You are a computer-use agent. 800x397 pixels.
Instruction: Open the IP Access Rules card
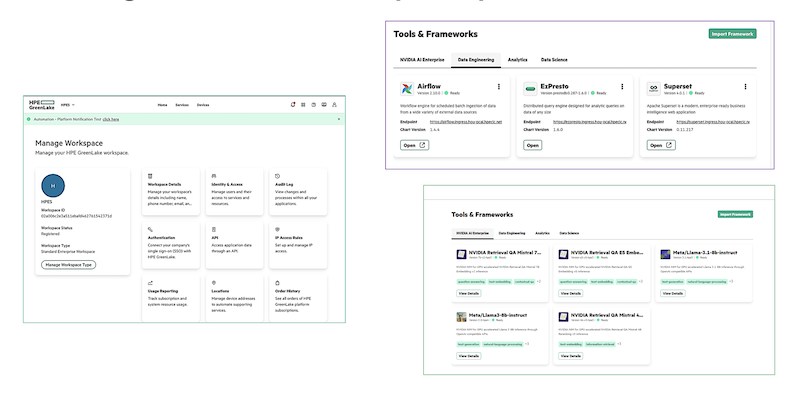coord(298,245)
